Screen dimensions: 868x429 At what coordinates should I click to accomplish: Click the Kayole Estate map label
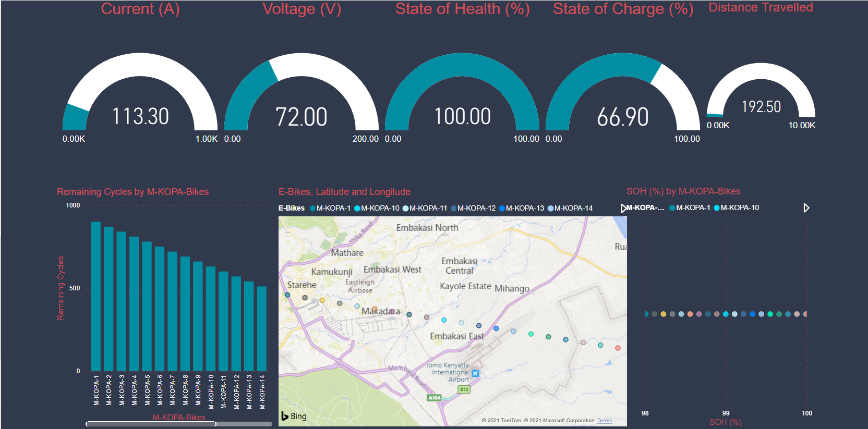(x=465, y=286)
